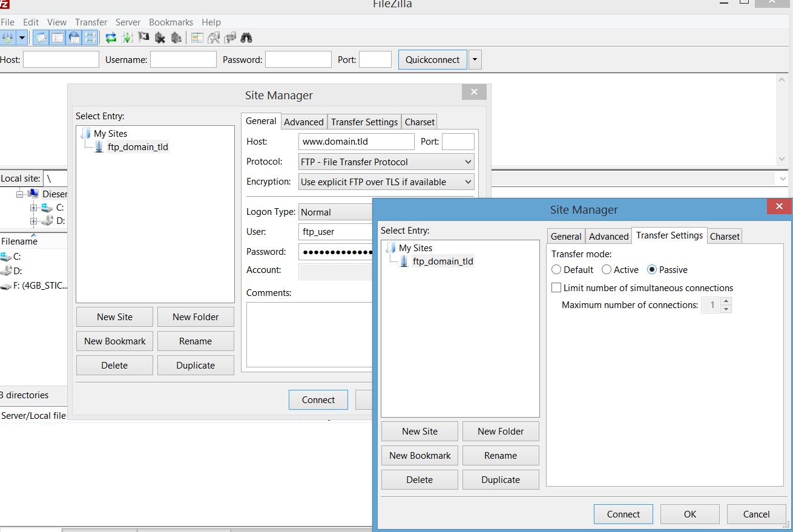Click Cancel in front Site Manager
Screen dimensions: 793x532
757,514
